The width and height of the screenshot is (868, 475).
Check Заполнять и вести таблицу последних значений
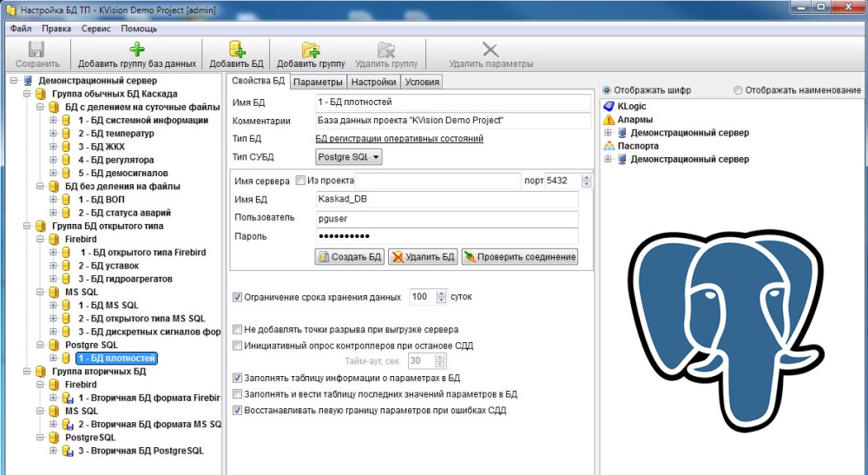point(237,394)
